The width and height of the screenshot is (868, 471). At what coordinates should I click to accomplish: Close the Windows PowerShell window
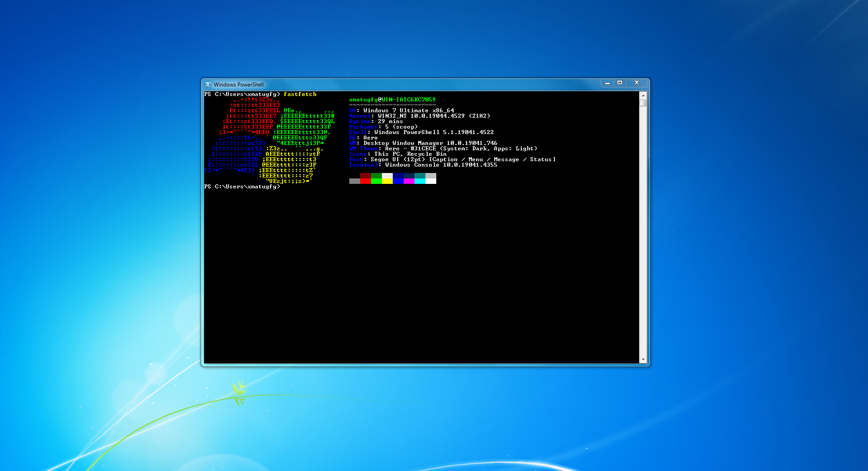click(x=637, y=83)
